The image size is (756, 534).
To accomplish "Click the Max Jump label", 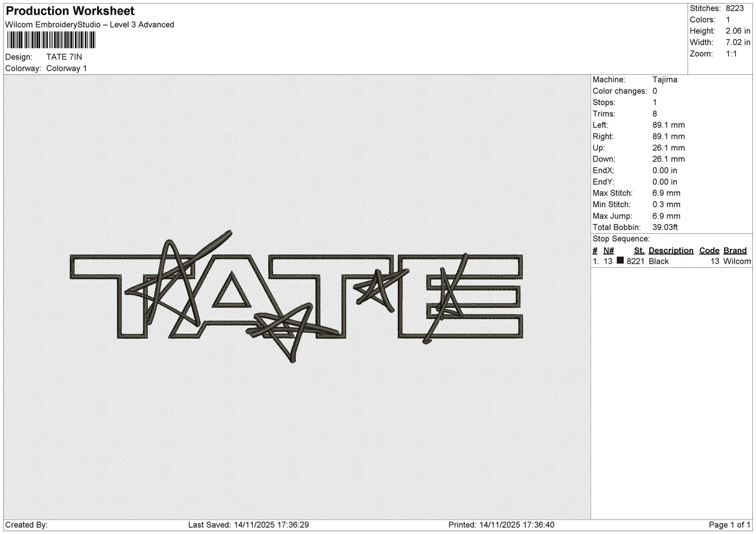I will [x=613, y=216].
